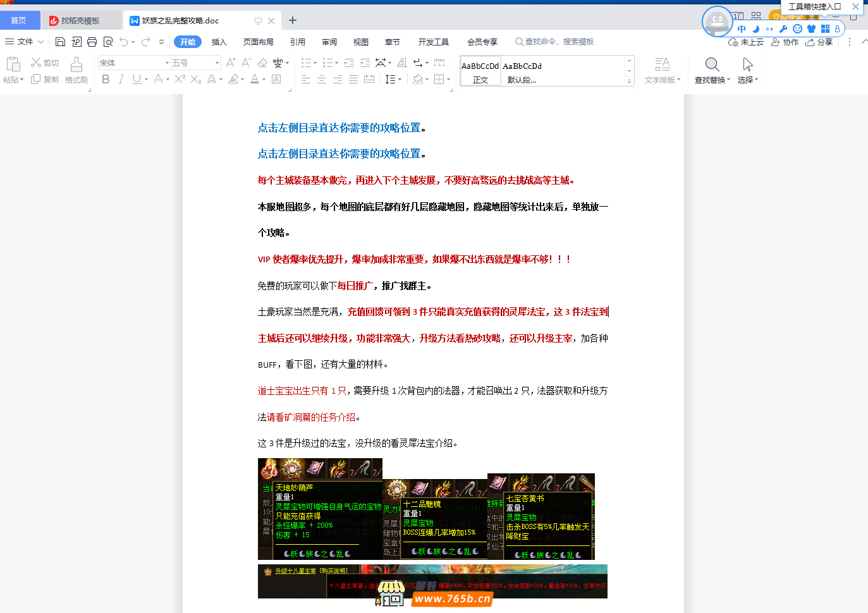Toggle the 中 Chinese input mode
This screenshot has height=613, width=868.
[x=742, y=29]
